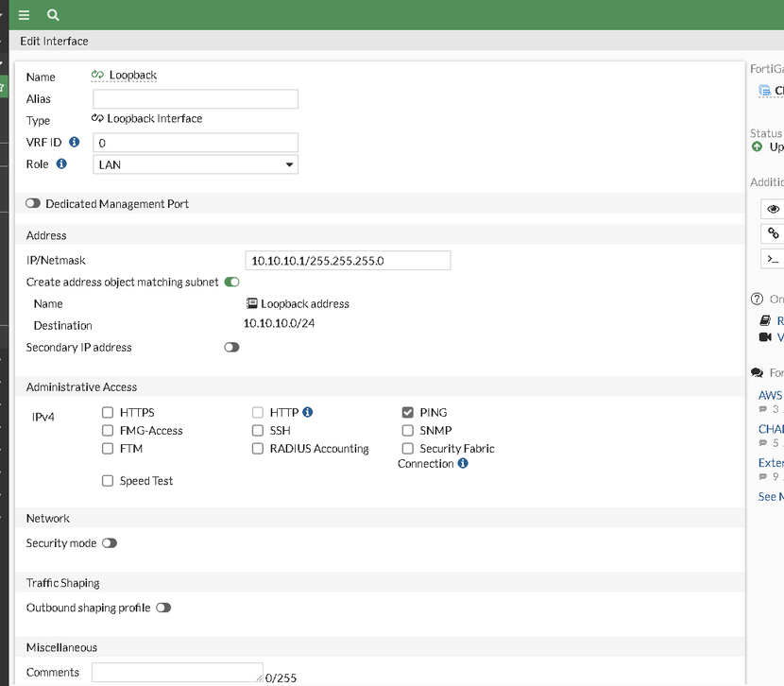The image size is (784, 686).
Task: Check the RADIUS Accounting checkbox
Action: pyautogui.click(x=258, y=448)
